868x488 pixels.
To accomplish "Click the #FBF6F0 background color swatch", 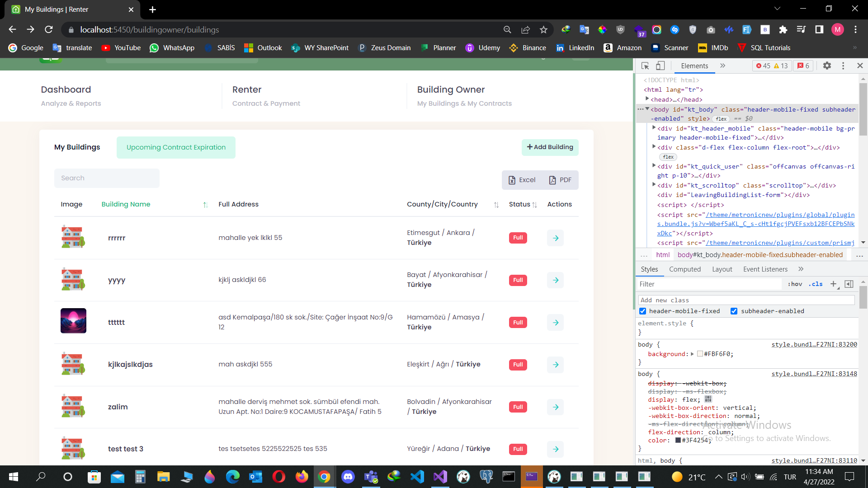I will point(700,354).
